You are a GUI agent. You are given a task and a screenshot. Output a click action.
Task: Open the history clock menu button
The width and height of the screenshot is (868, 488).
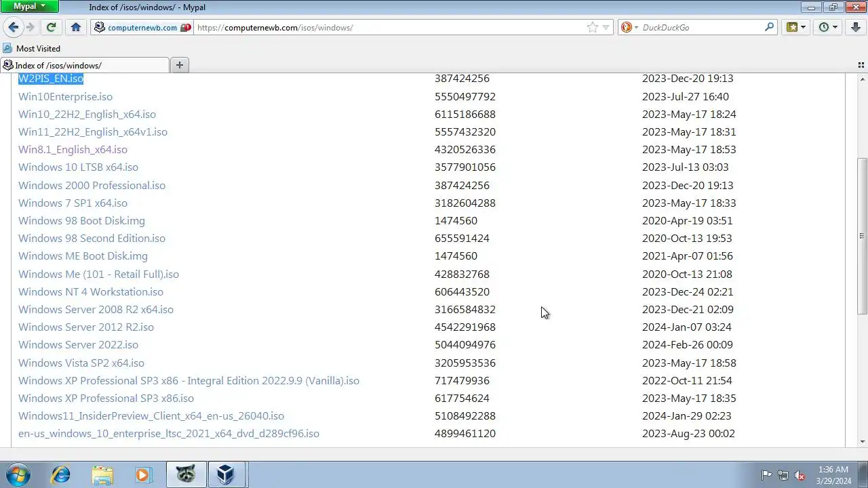pos(828,27)
